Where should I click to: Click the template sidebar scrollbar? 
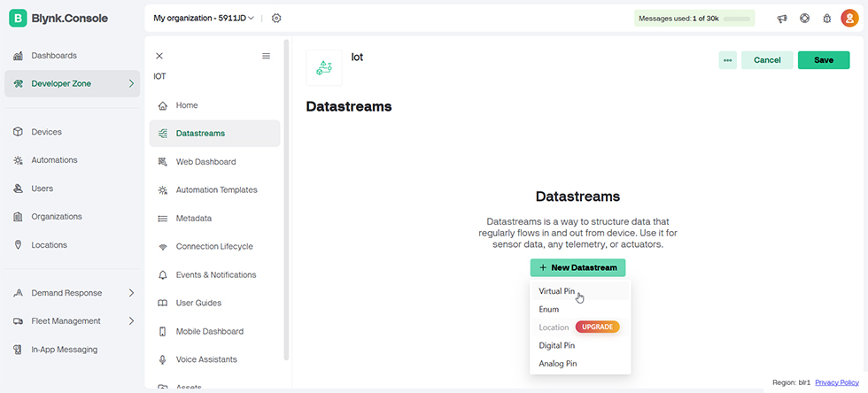pyautogui.click(x=286, y=199)
